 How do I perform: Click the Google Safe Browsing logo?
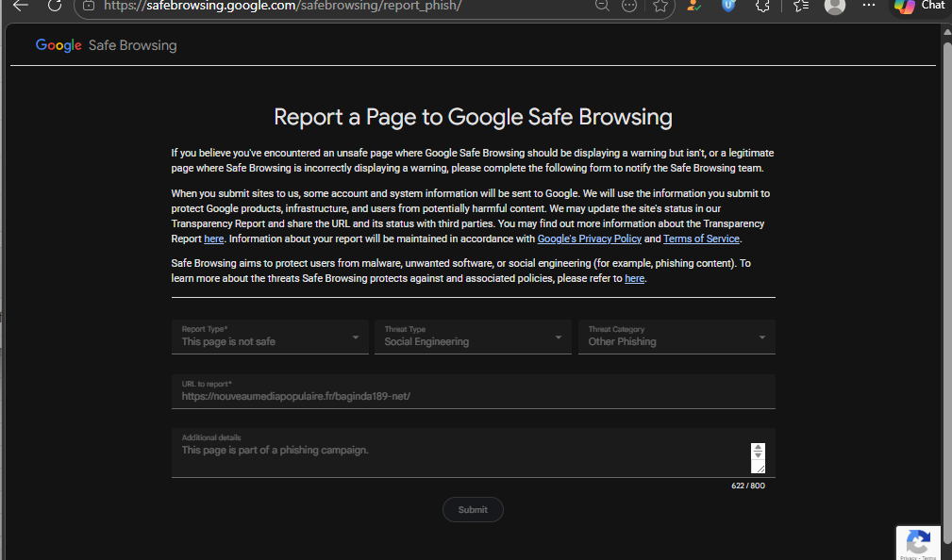(107, 45)
